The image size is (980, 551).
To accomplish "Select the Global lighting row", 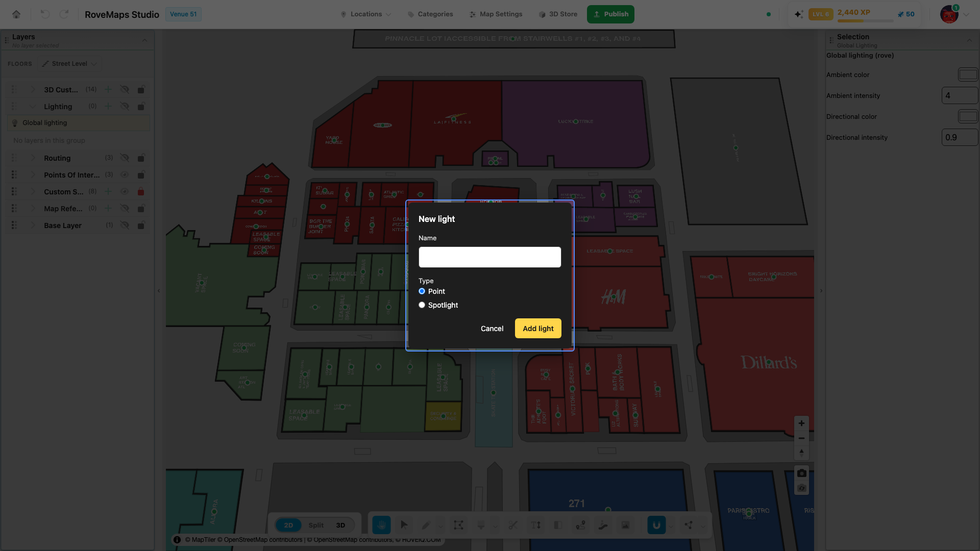I will (79, 123).
